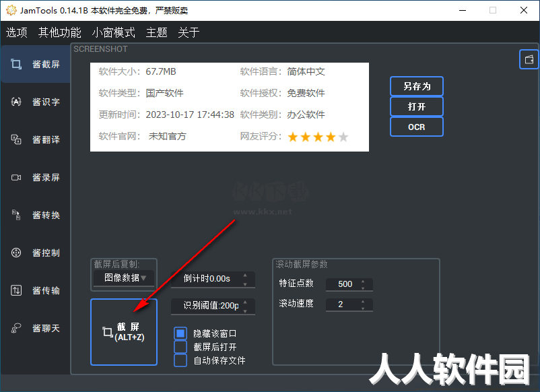Enable the 自动保存文件 checkbox

[180, 360]
